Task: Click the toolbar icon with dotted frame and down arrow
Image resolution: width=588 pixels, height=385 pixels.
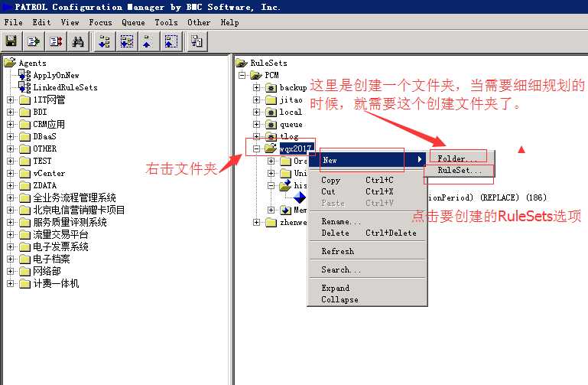Action: pyautogui.click(x=126, y=41)
